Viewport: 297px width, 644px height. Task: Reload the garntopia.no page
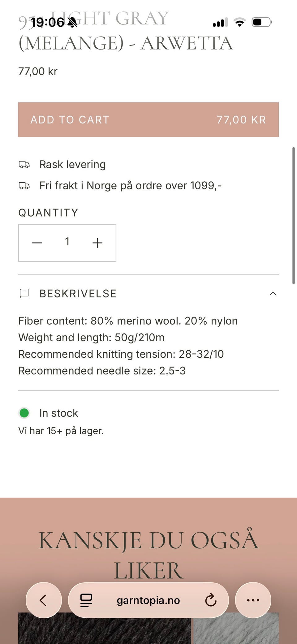click(x=211, y=600)
